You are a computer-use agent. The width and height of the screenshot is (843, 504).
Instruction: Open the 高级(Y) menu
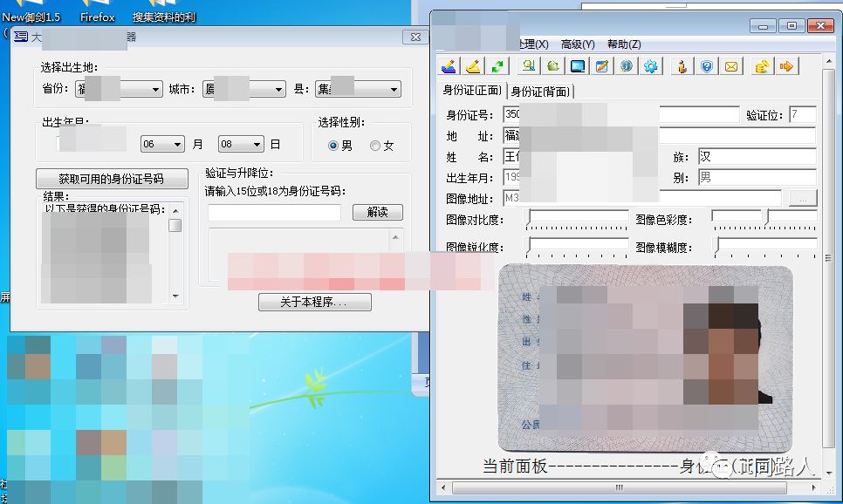tap(578, 44)
